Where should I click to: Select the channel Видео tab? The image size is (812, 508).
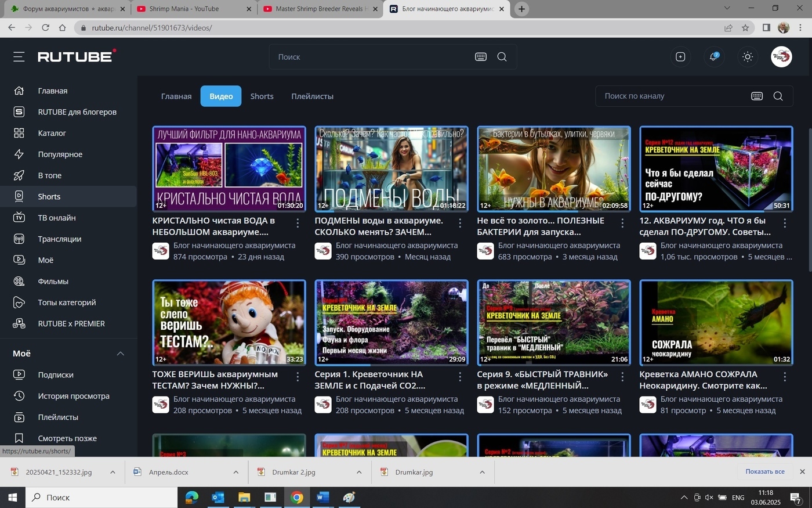(x=221, y=96)
